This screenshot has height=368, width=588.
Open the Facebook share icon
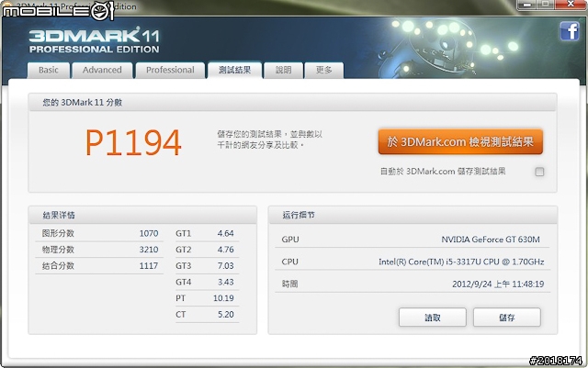570,30
